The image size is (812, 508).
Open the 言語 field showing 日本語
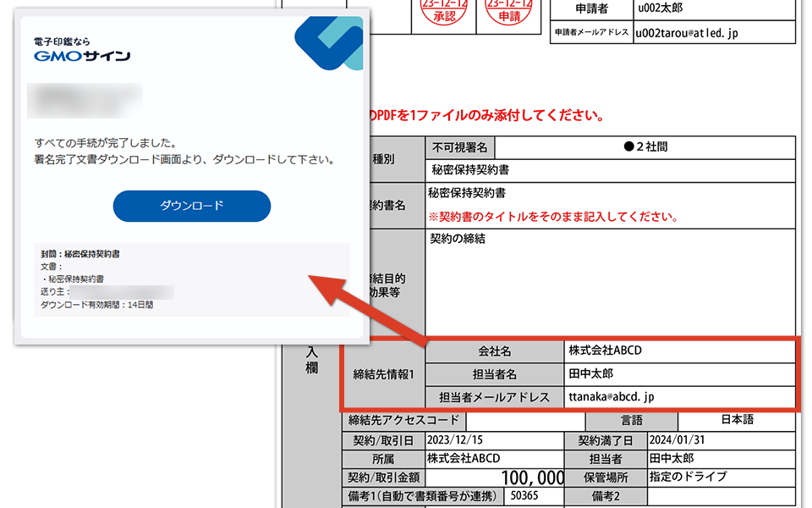click(737, 420)
